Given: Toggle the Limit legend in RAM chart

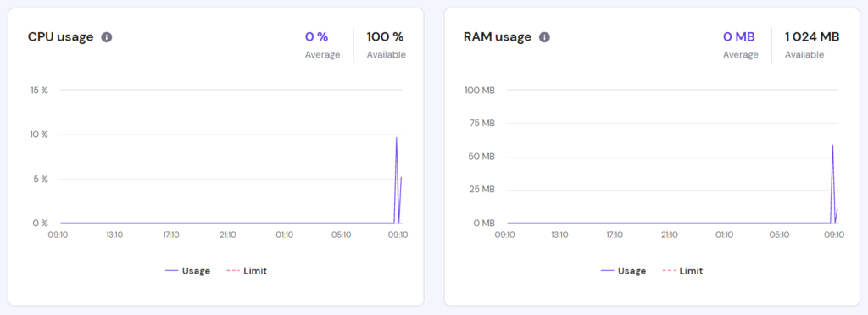Looking at the screenshot, I should click(x=682, y=271).
